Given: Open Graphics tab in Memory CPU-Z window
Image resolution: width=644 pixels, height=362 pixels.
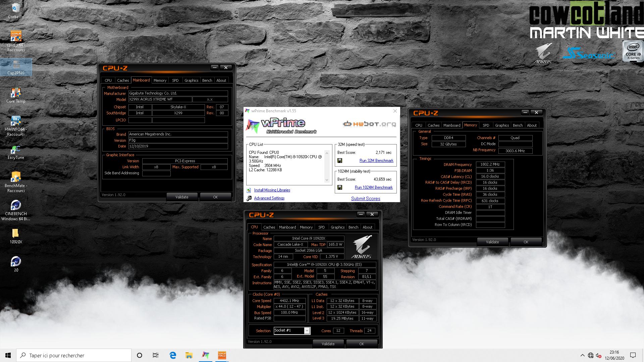Looking at the screenshot, I should tap(502, 125).
